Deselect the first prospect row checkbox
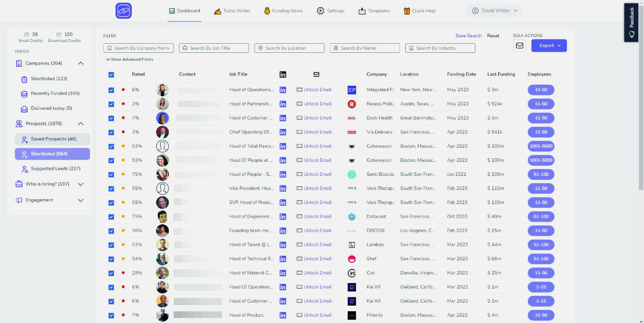 point(111,90)
